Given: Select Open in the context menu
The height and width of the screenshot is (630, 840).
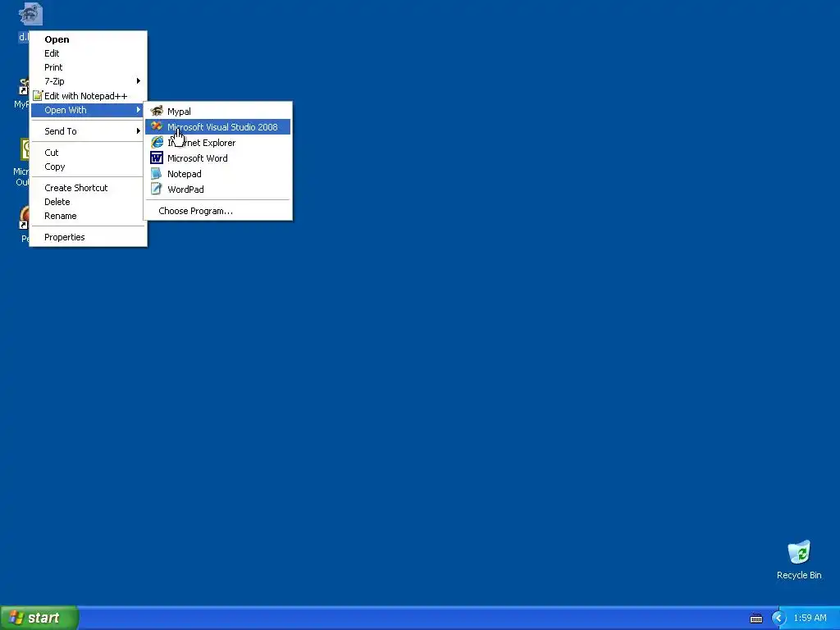Looking at the screenshot, I should pos(88,39).
